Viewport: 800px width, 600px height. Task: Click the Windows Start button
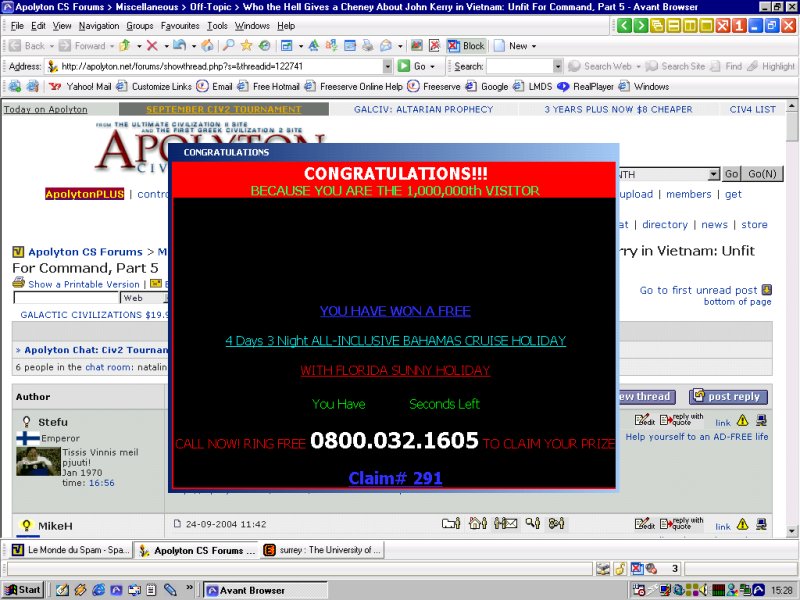pos(23,590)
